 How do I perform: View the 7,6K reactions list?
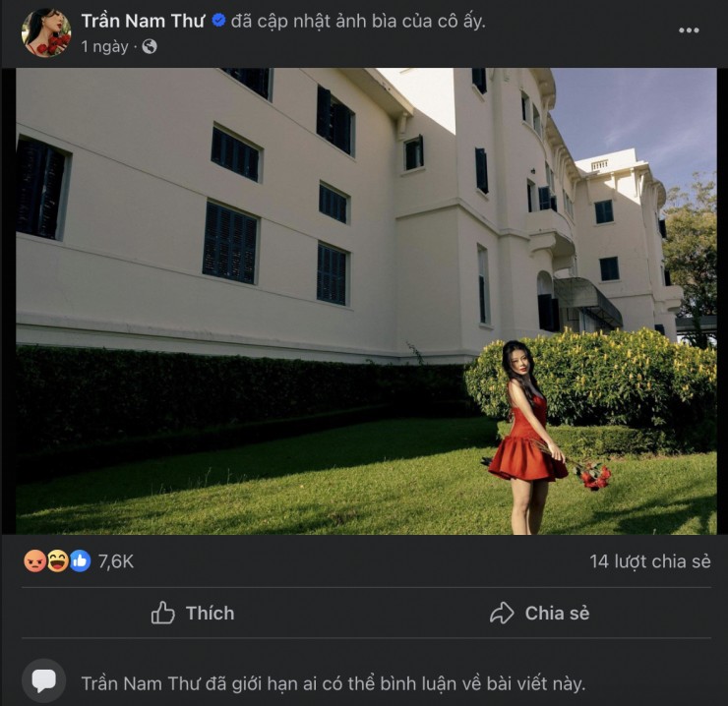116,561
